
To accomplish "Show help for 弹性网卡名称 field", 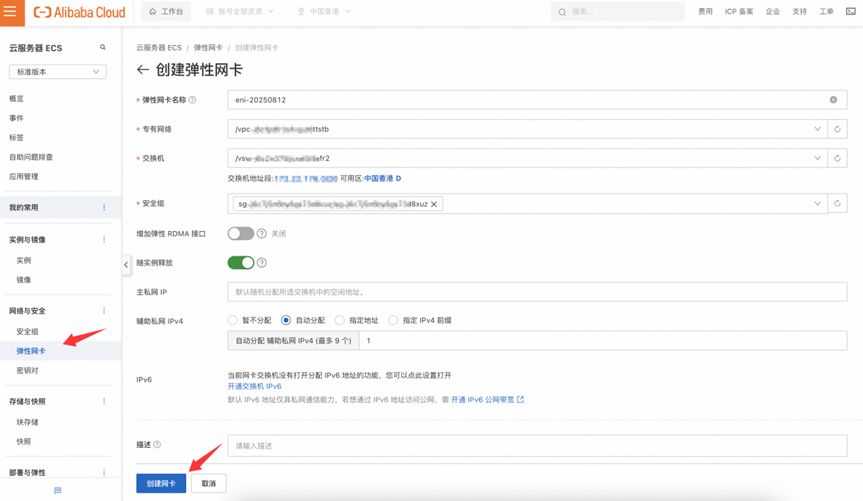I will 192,100.
